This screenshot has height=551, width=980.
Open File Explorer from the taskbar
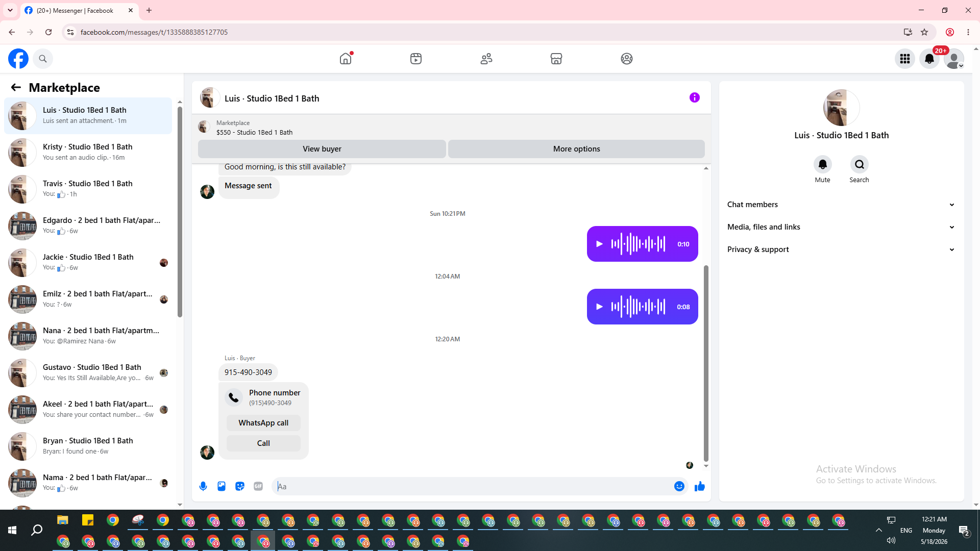(63, 520)
